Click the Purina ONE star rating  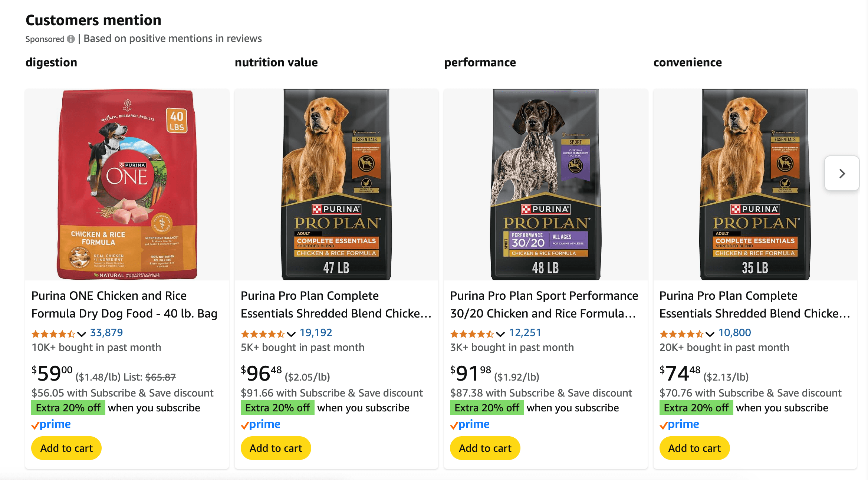53,334
